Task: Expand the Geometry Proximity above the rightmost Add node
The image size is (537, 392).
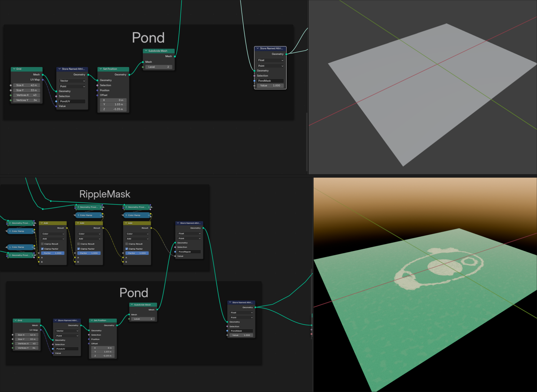Action: click(x=126, y=207)
